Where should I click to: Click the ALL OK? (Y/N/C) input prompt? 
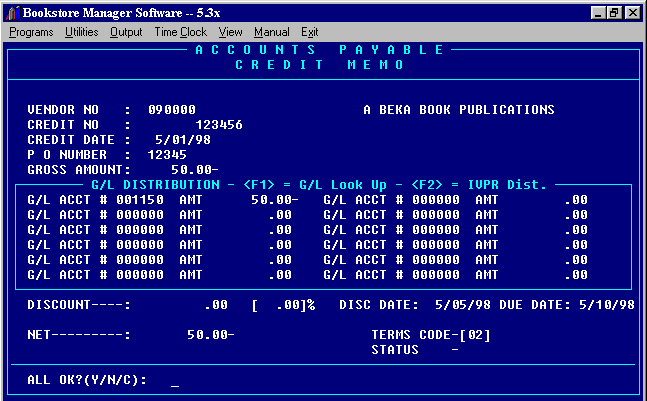click(x=175, y=380)
